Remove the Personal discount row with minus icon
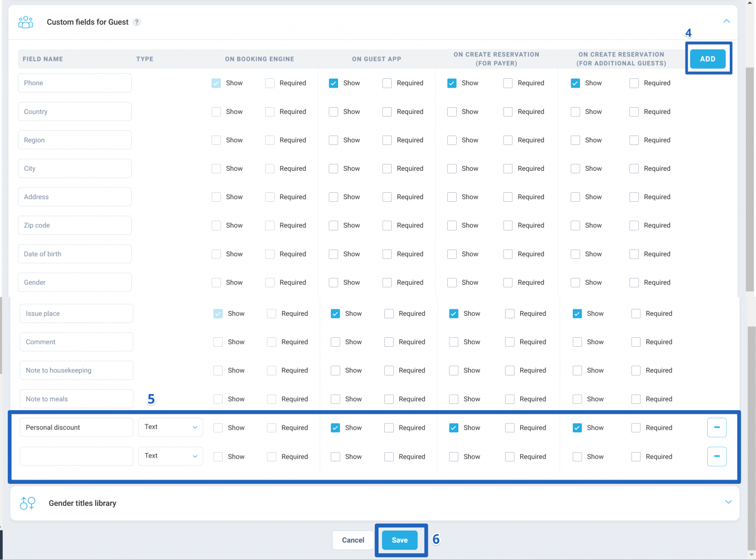The height and width of the screenshot is (560, 756). [717, 428]
